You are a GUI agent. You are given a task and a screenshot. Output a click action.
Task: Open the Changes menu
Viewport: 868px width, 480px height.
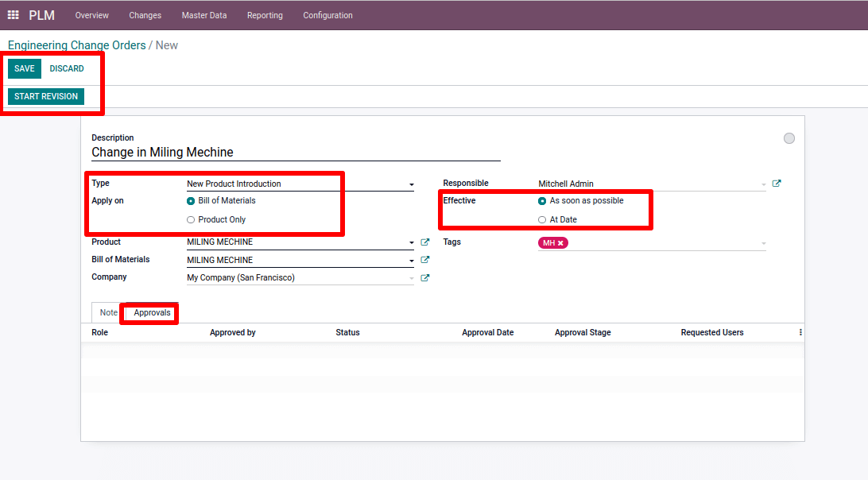tap(145, 15)
